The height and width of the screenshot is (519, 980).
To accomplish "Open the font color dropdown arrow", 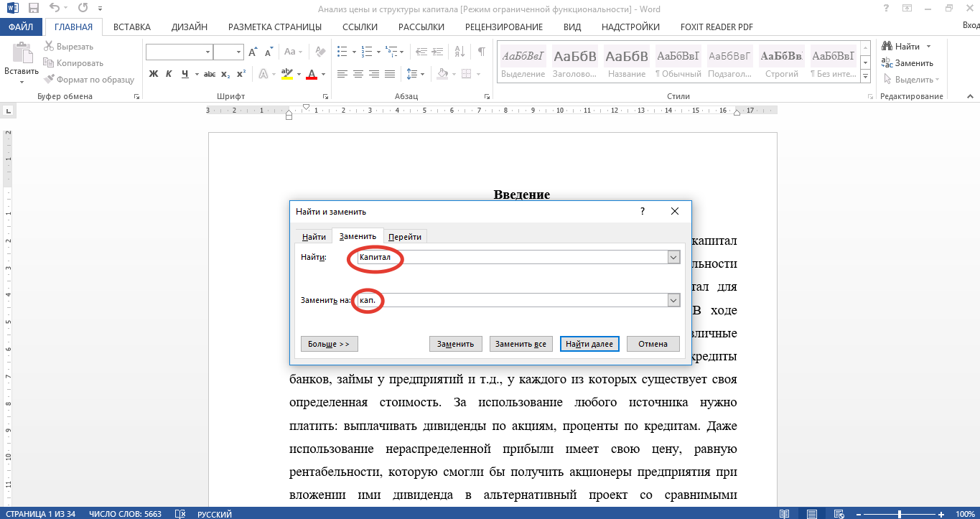I will [x=323, y=74].
